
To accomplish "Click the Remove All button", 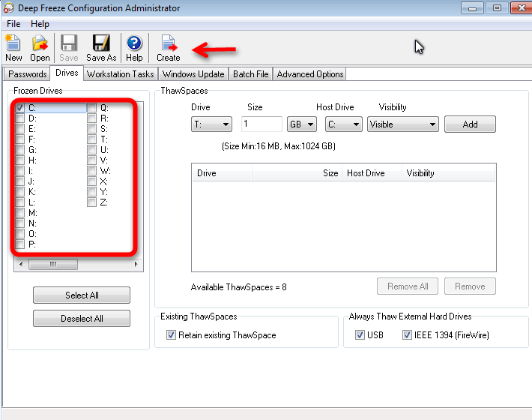I will pyautogui.click(x=408, y=286).
